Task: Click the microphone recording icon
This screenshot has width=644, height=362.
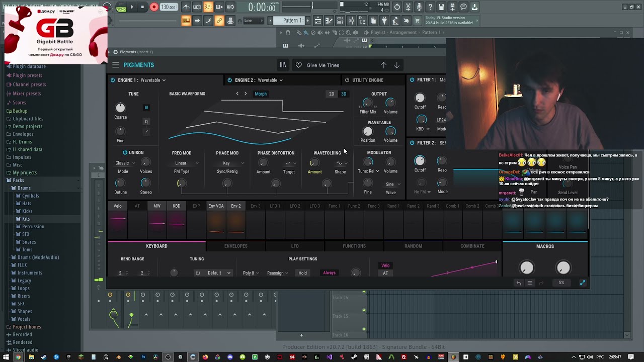Action: click(419, 7)
